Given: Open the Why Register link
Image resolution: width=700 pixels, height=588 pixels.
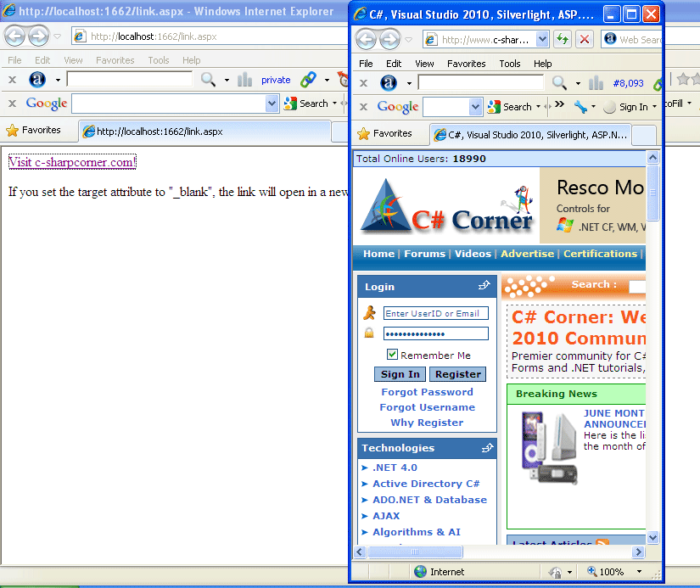Looking at the screenshot, I should click(427, 423).
